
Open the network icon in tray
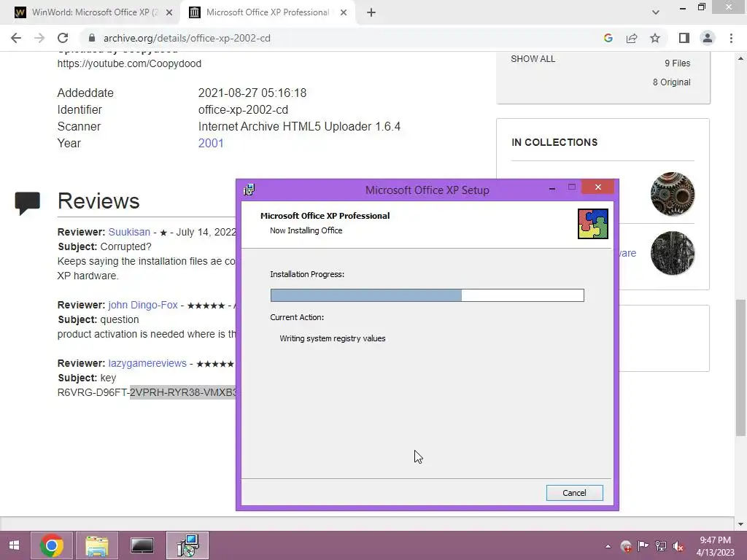[x=661, y=546]
